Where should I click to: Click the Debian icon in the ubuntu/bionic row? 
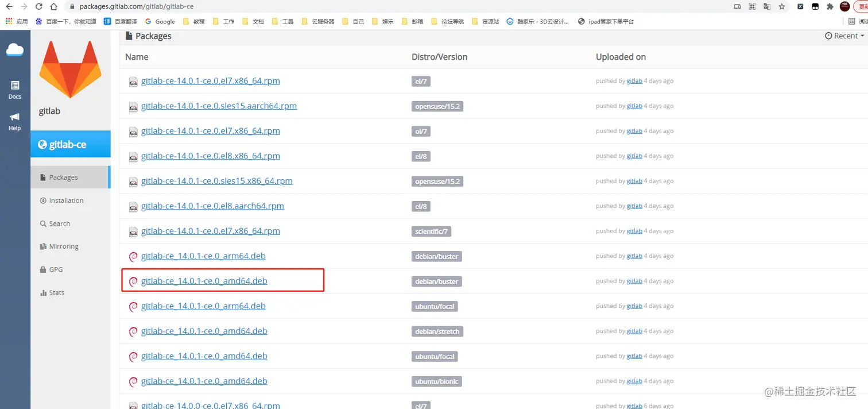click(133, 381)
